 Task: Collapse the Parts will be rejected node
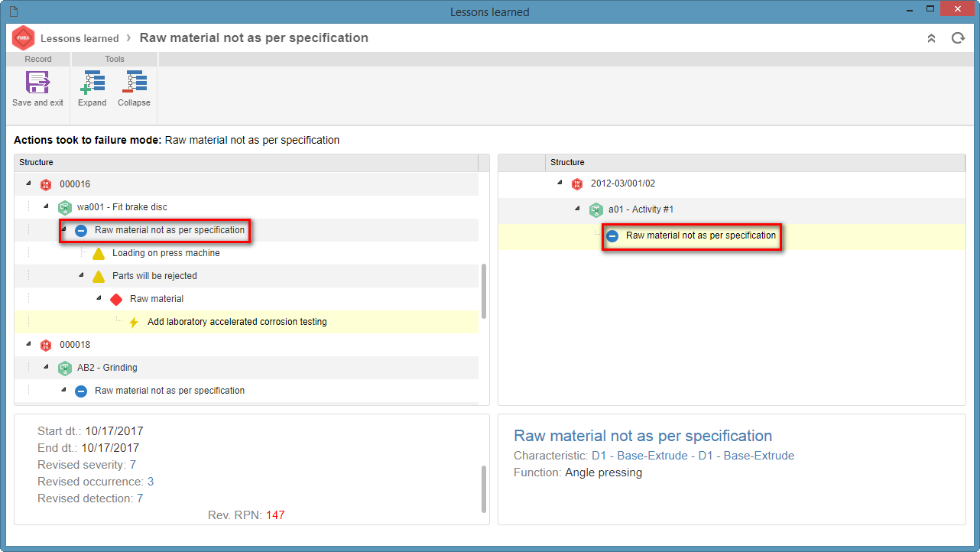[82, 275]
